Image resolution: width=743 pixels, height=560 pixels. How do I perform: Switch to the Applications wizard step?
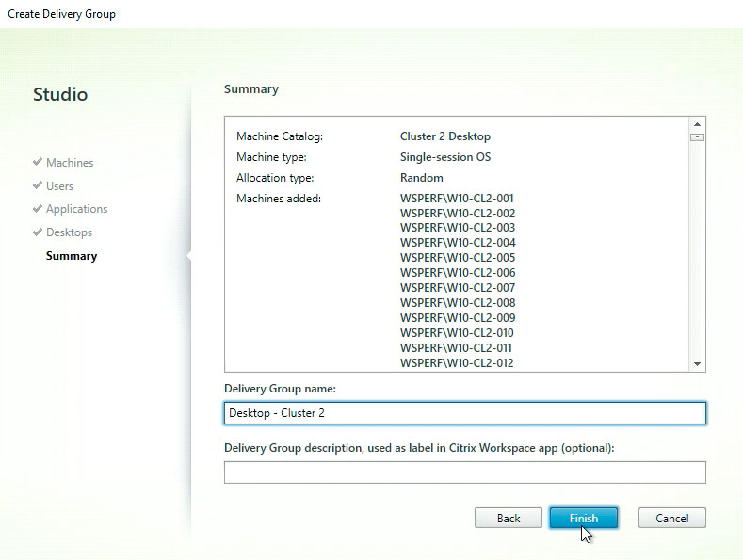[x=76, y=209]
